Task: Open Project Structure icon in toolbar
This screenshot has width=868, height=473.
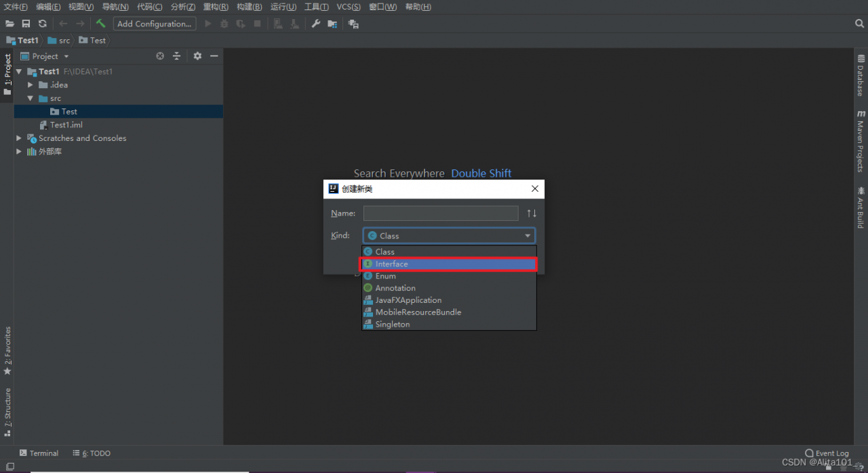Action: [x=332, y=24]
